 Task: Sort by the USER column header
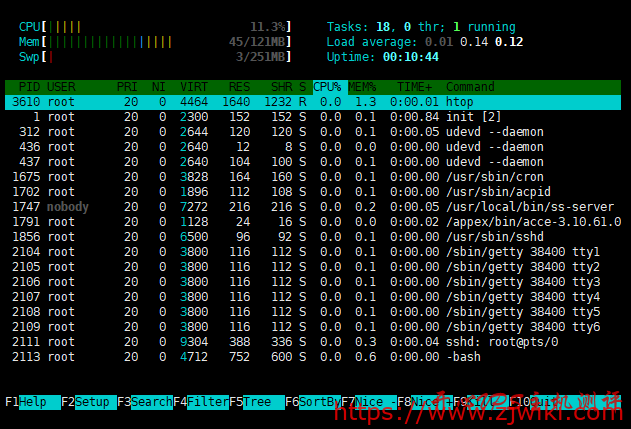62,87
